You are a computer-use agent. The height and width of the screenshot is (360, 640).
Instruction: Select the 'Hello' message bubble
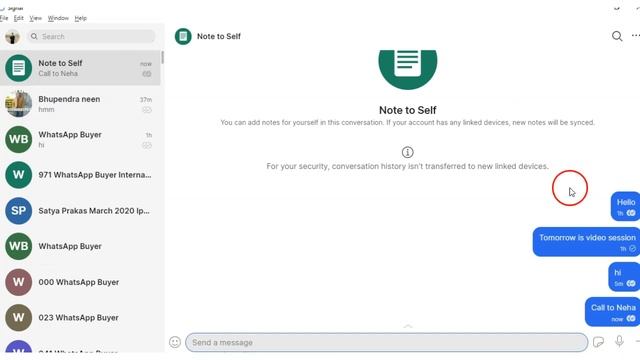pyautogui.click(x=625, y=207)
